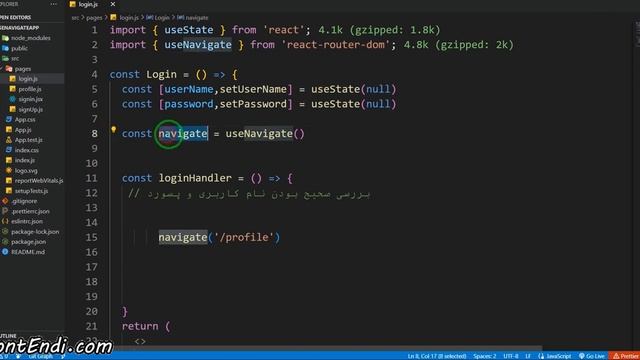This screenshot has width=640, height=360.
Task: Click the flask icon beside App.test.js
Action: pos(9,140)
